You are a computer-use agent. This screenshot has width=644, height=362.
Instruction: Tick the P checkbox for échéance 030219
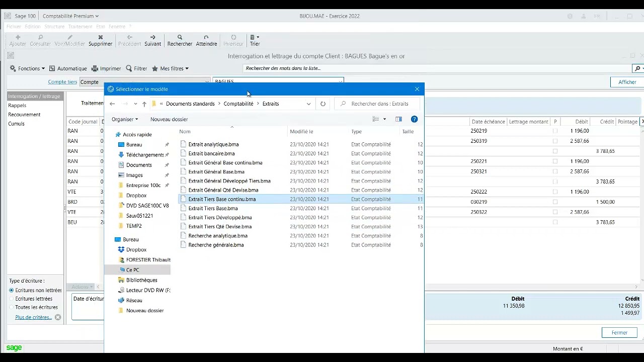555,202
